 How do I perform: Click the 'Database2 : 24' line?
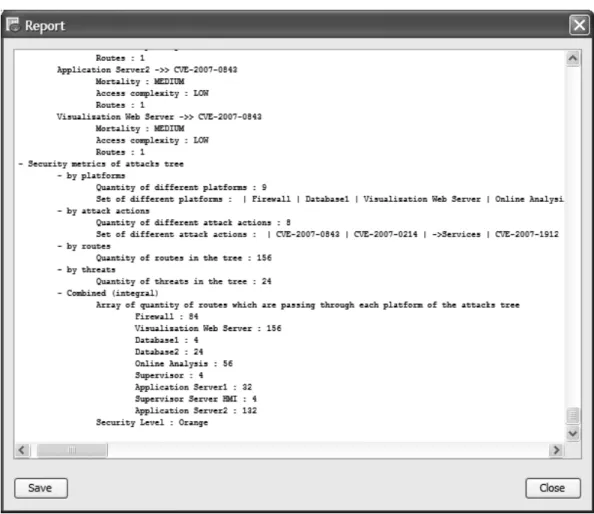click(169, 352)
